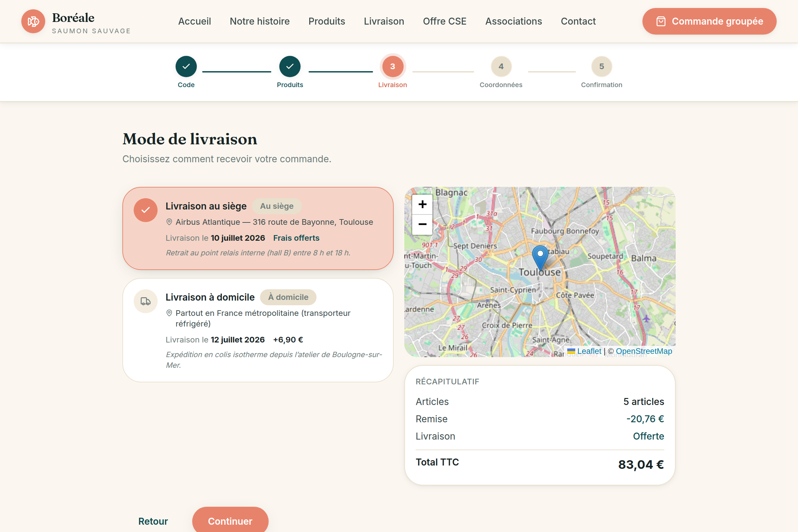Click the Frais offerts label
The width and height of the screenshot is (798, 532).
[296, 238]
